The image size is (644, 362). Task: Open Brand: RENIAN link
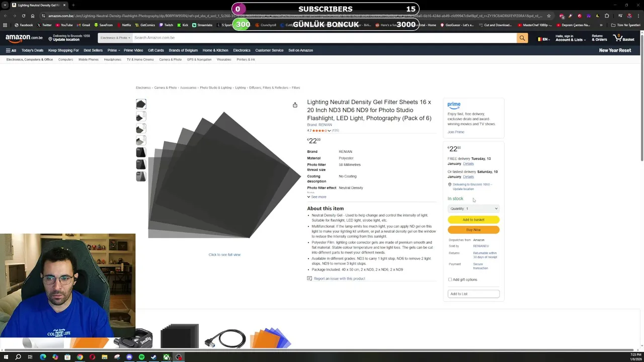[x=319, y=125]
